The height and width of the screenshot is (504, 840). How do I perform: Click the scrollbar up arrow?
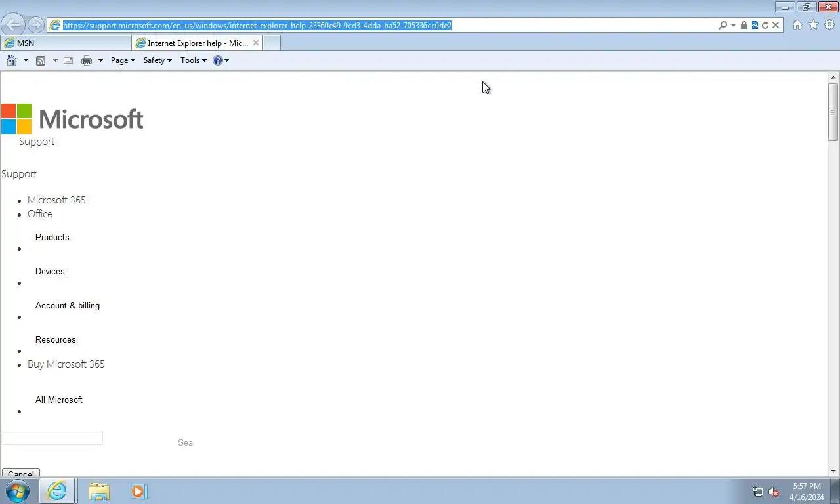point(833,77)
